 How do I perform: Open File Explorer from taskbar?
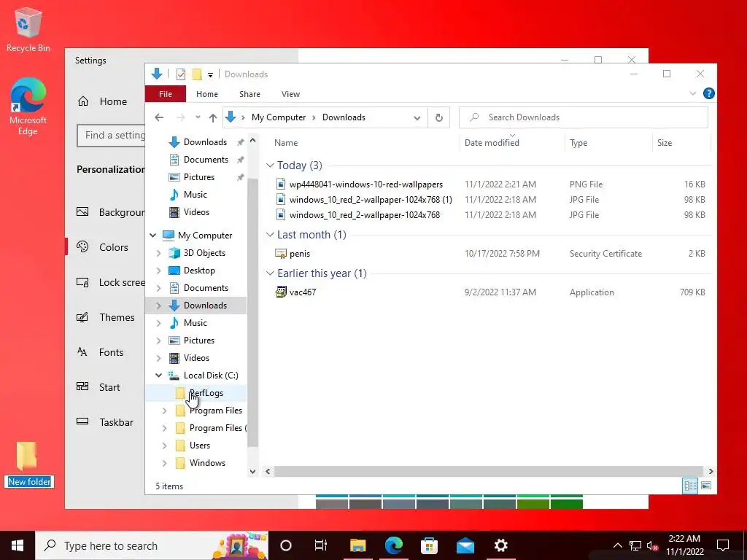[357, 545]
